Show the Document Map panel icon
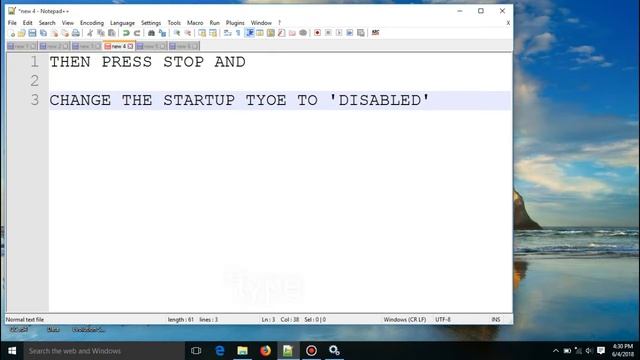The height and width of the screenshot is (360, 640). point(271,33)
